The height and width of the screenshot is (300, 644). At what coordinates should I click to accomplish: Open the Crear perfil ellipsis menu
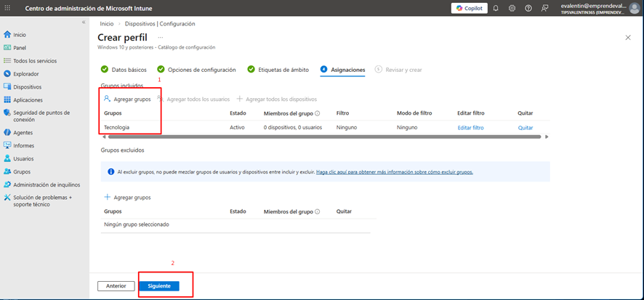[160, 37]
